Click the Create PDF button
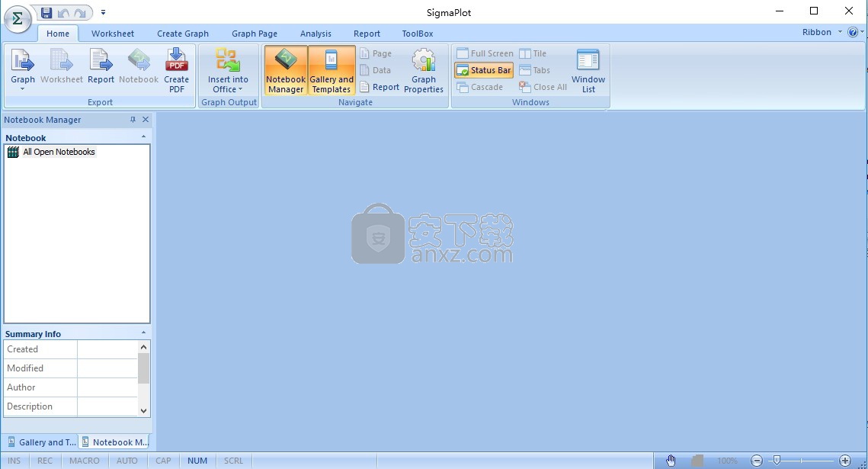Image resolution: width=868 pixels, height=469 pixels. coord(177,70)
